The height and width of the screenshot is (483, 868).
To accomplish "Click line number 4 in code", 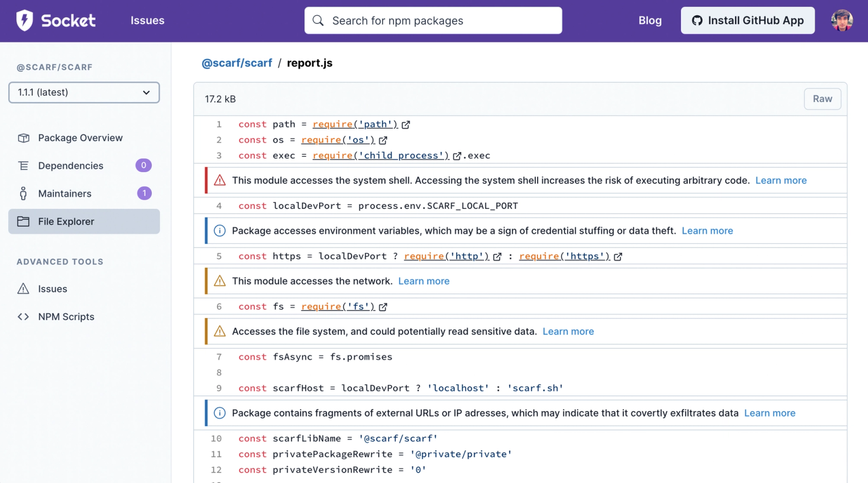I will point(219,206).
